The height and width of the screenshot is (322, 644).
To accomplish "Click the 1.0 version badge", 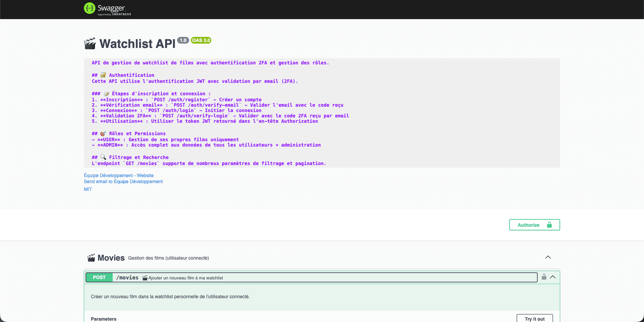I will [183, 40].
